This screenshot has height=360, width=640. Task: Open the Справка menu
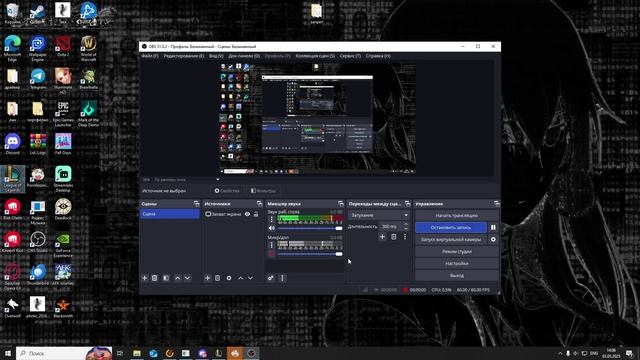tap(378, 56)
